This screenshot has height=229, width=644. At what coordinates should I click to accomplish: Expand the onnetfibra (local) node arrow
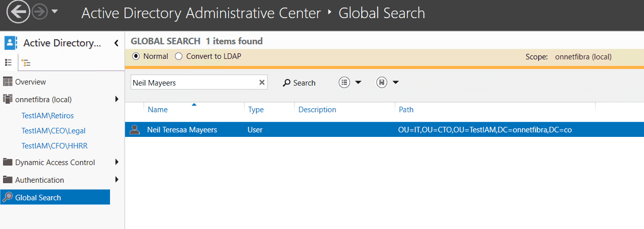point(117,99)
